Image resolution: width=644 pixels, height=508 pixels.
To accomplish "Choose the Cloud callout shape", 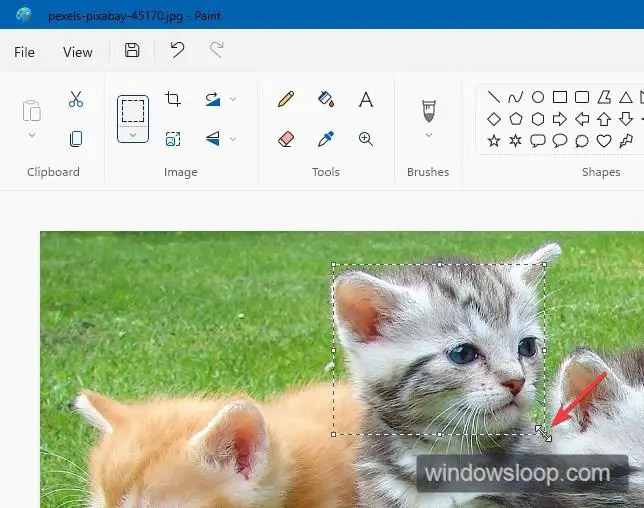I will [x=582, y=141].
